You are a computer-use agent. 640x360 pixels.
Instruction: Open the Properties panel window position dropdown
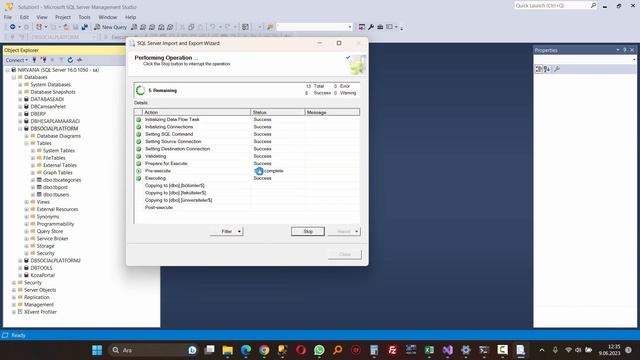(618, 50)
